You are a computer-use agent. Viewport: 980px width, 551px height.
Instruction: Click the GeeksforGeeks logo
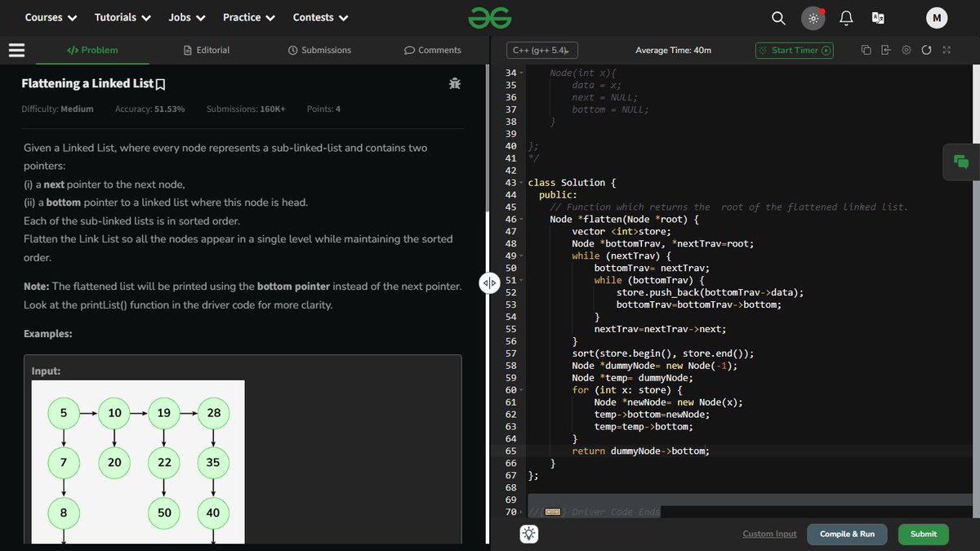[x=489, y=17]
